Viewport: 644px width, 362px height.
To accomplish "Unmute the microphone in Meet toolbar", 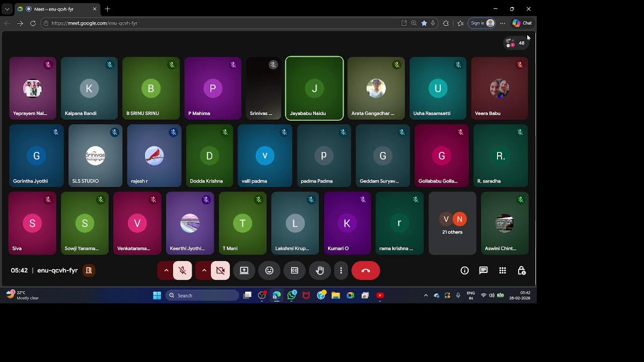I will pos(183,270).
